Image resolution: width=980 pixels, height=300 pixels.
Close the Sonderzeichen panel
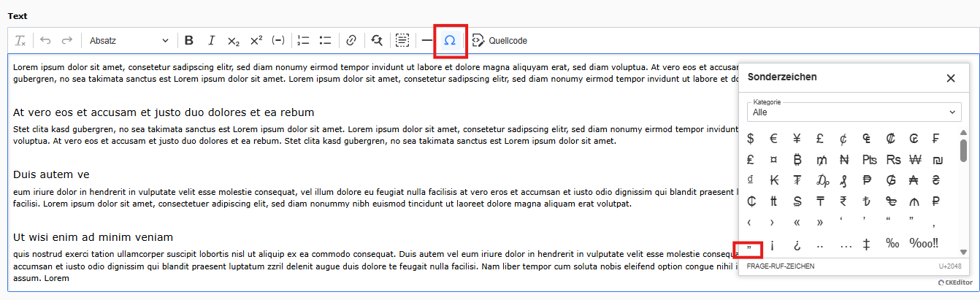click(x=950, y=78)
